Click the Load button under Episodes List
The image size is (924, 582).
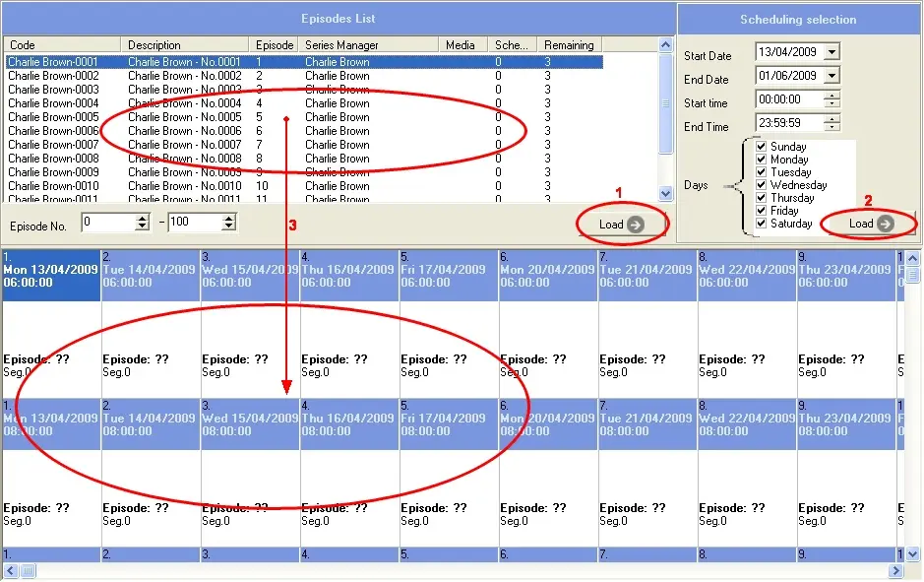(x=621, y=225)
